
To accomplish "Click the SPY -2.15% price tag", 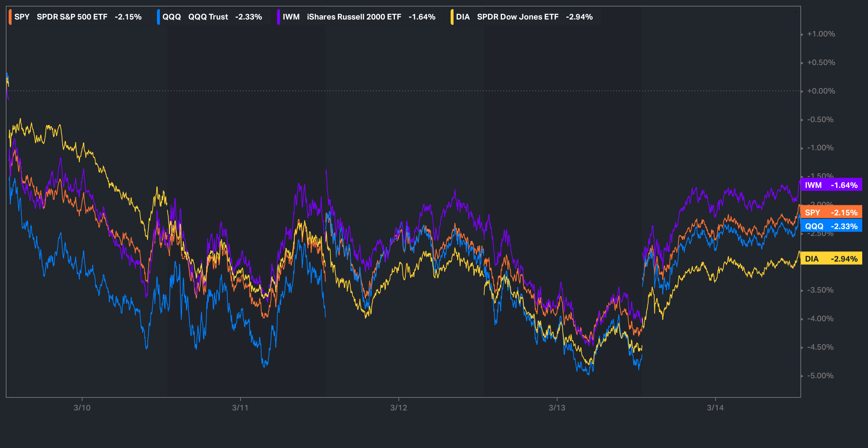I will click(831, 212).
